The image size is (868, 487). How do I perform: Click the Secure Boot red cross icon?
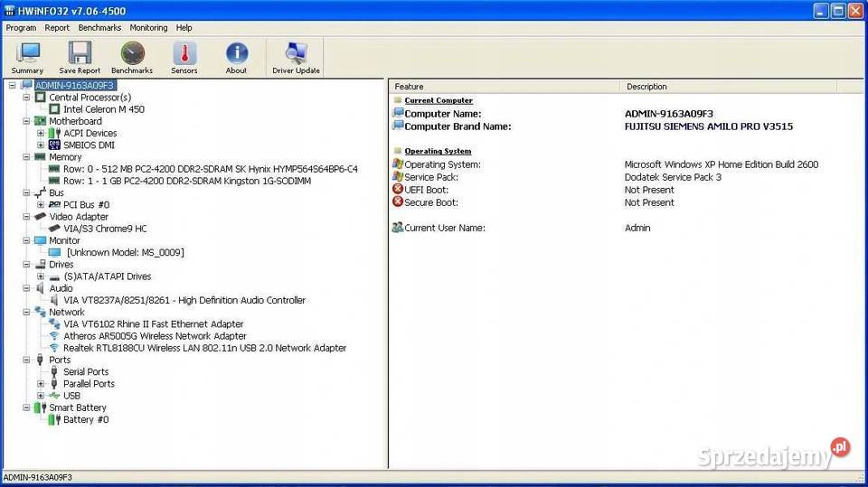(x=398, y=202)
